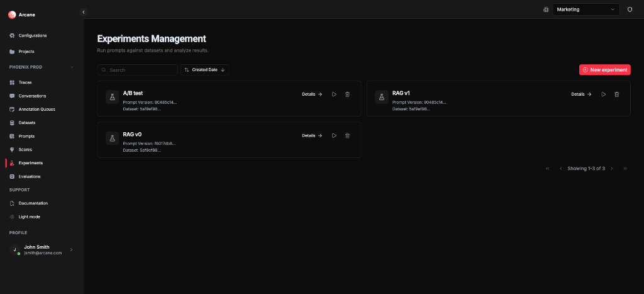Go to first page of results
This screenshot has height=294, width=644.
[548, 168]
